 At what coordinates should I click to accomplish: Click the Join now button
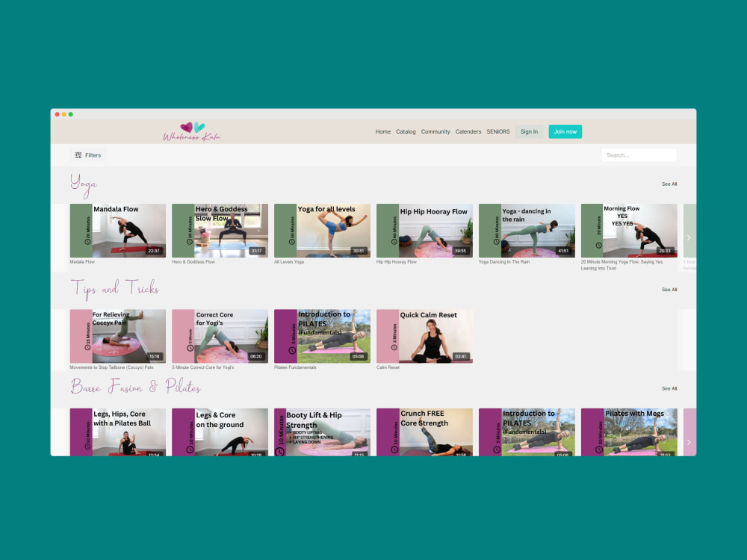[565, 132]
